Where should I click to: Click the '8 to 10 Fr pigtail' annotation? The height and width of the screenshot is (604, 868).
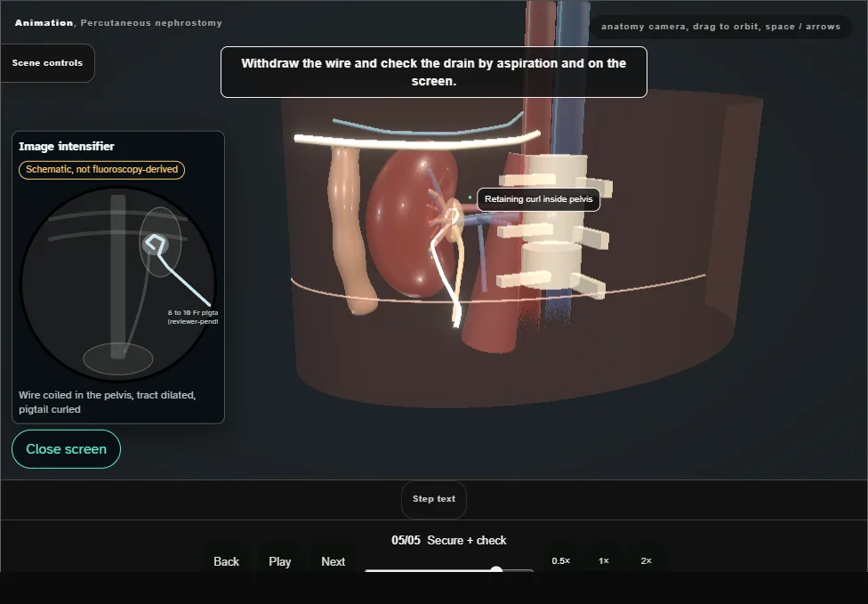click(193, 317)
